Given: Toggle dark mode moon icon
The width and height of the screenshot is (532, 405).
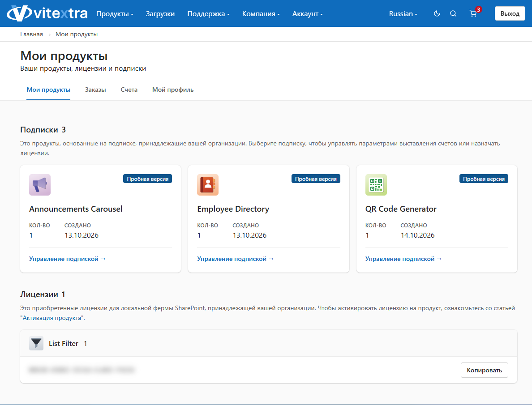Looking at the screenshot, I should 437,13.
